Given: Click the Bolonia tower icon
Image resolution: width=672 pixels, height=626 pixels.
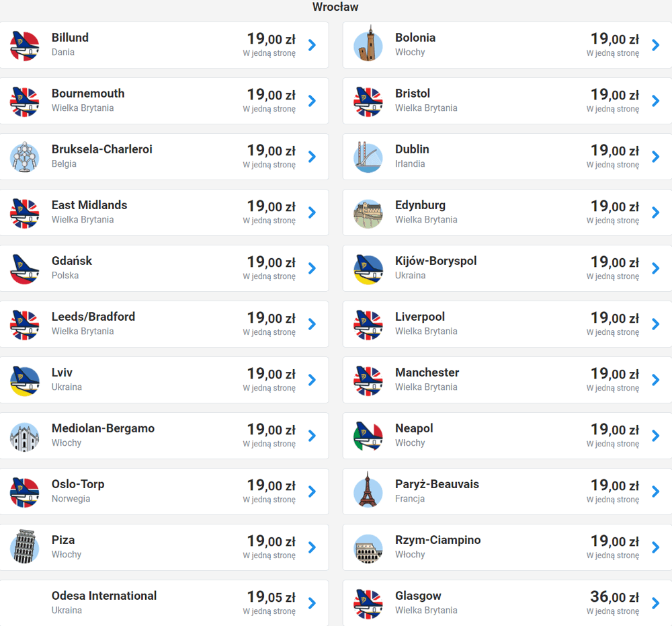Looking at the screenshot, I should click(x=368, y=45).
